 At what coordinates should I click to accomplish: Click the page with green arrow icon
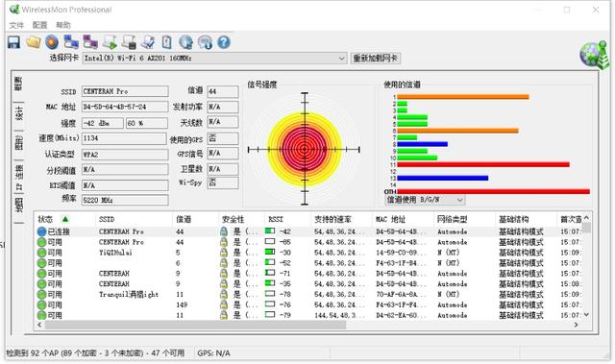coord(110,42)
